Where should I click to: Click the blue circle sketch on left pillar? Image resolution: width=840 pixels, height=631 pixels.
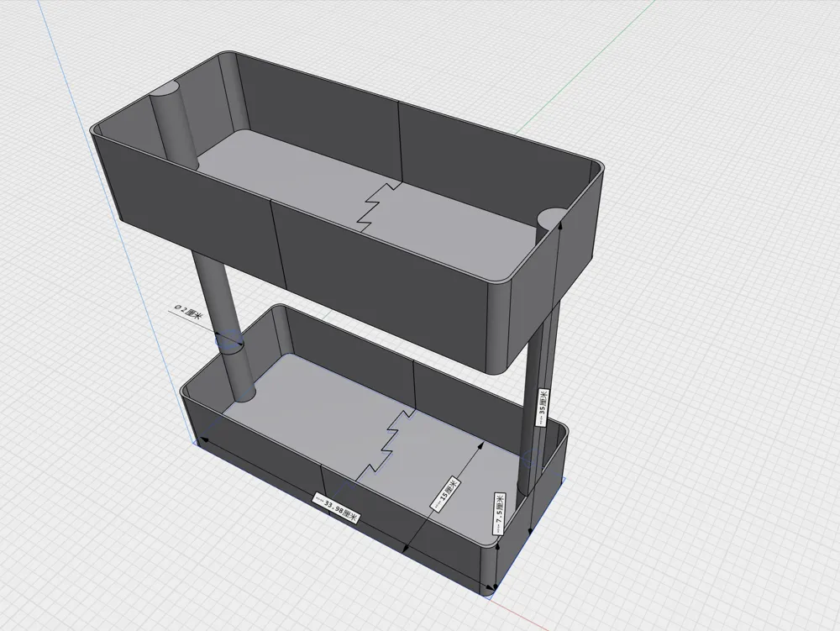pyautogui.click(x=228, y=339)
